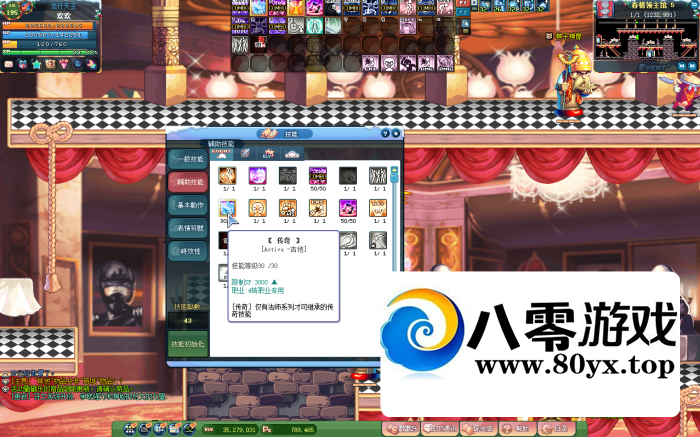Screen dimensions: 700x437
Task: Click the orange HP bar
Action: [51, 26]
